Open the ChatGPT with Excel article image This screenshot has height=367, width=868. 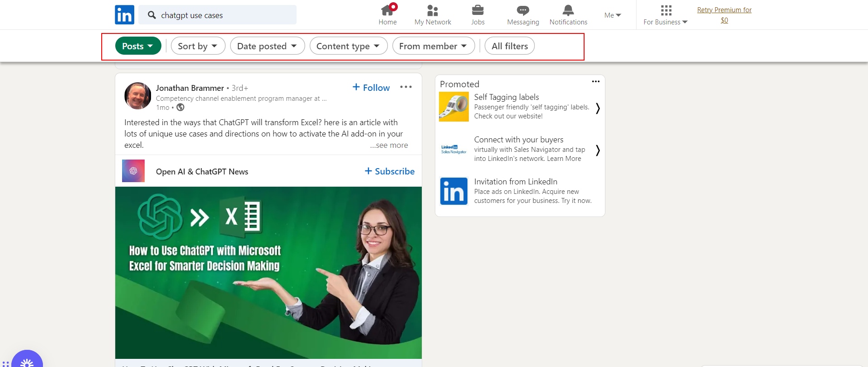click(269, 273)
